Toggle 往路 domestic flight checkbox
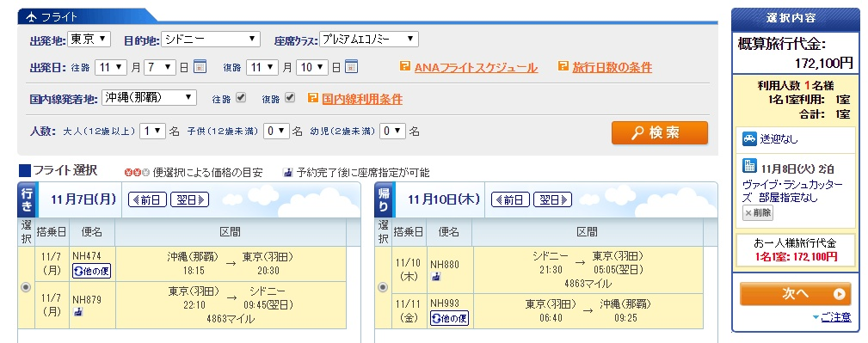Screen dimensions: 868x343 click(x=240, y=97)
